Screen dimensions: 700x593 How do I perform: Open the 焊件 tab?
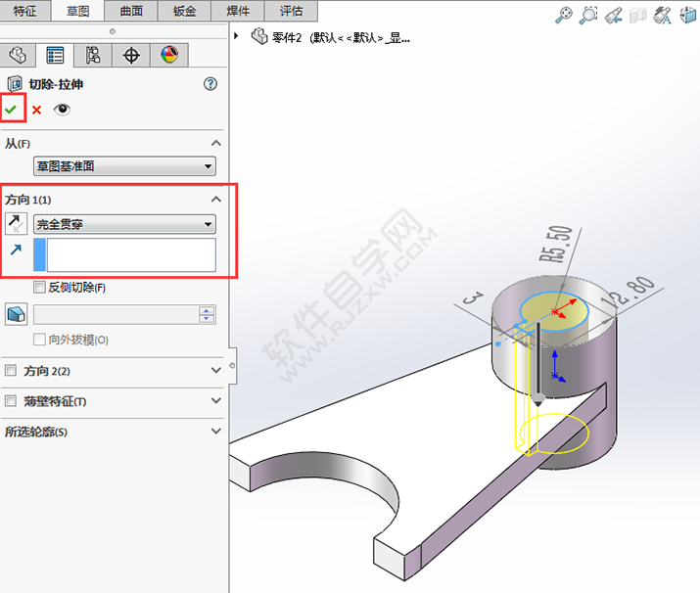(238, 11)
